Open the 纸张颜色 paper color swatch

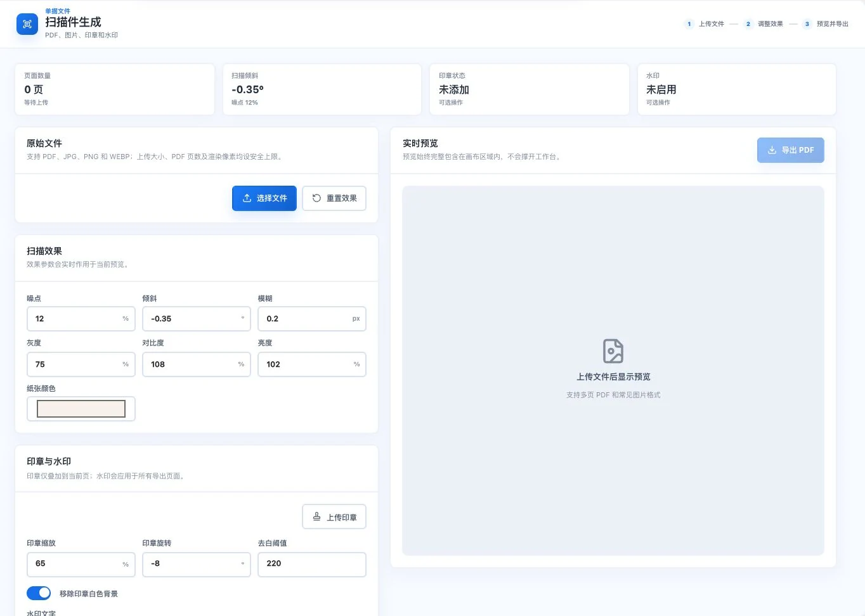pyautogui.click(x=81, y=409)
